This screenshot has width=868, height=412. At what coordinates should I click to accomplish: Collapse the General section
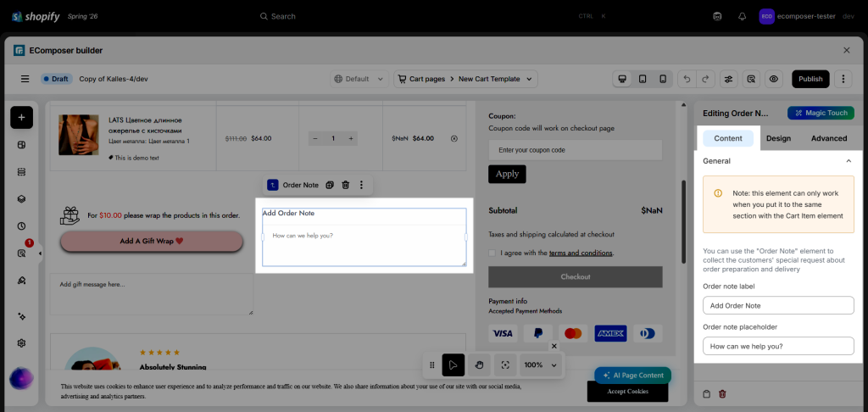pyautogui.click(x=849, y=160)
